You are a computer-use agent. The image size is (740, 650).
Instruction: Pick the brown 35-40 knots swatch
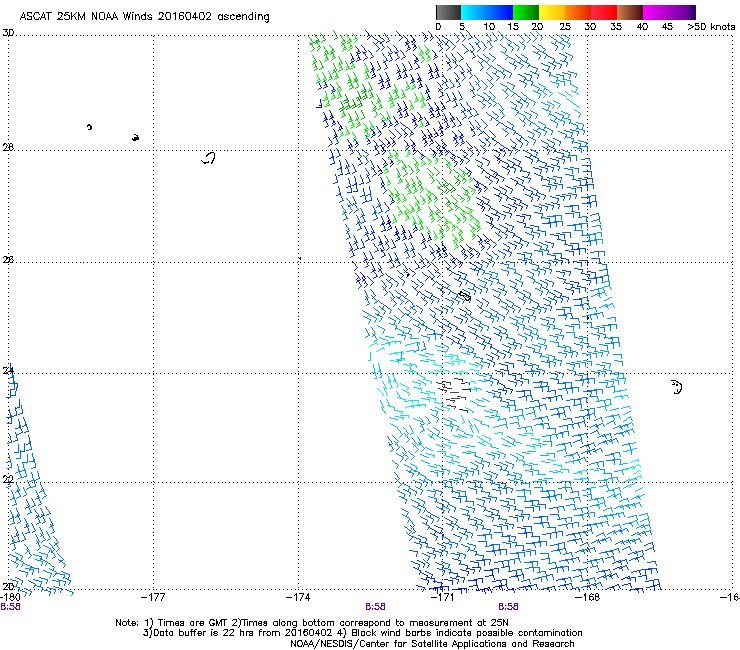(x=630, y=12)
